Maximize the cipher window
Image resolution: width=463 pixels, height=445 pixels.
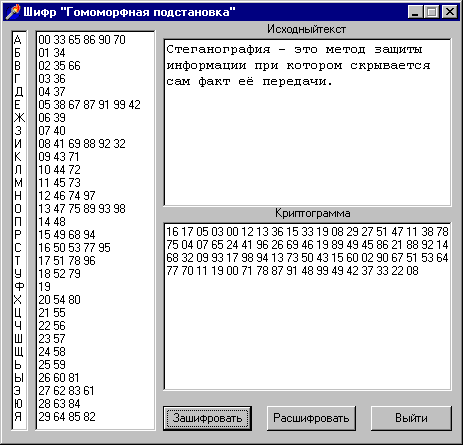tap(432, 12)
